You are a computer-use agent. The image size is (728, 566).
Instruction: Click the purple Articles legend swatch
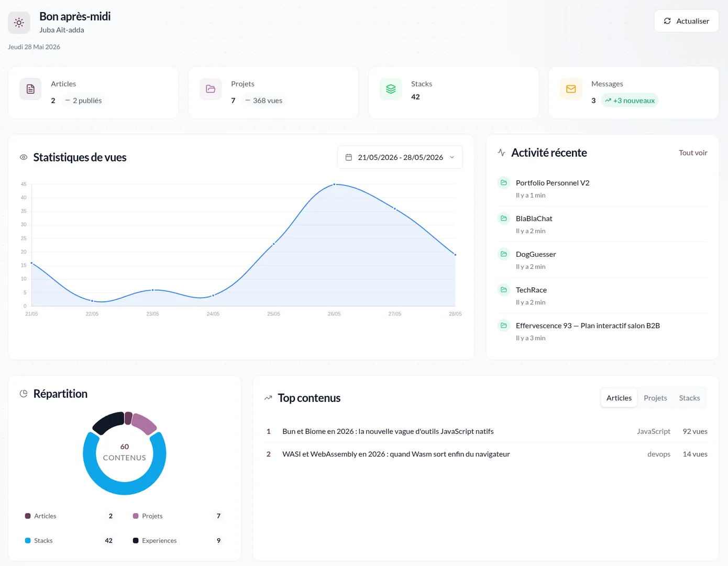[x=28, y=516]
